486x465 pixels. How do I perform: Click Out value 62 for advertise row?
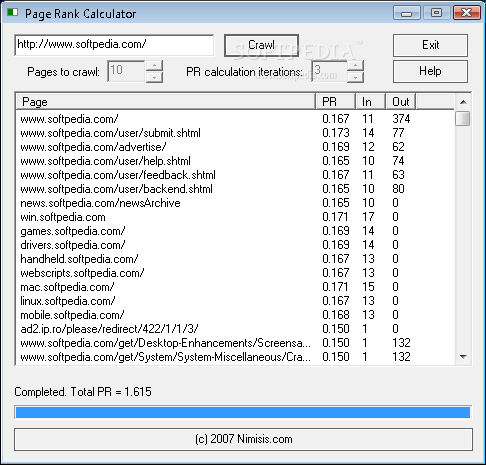tap(398, 147)
